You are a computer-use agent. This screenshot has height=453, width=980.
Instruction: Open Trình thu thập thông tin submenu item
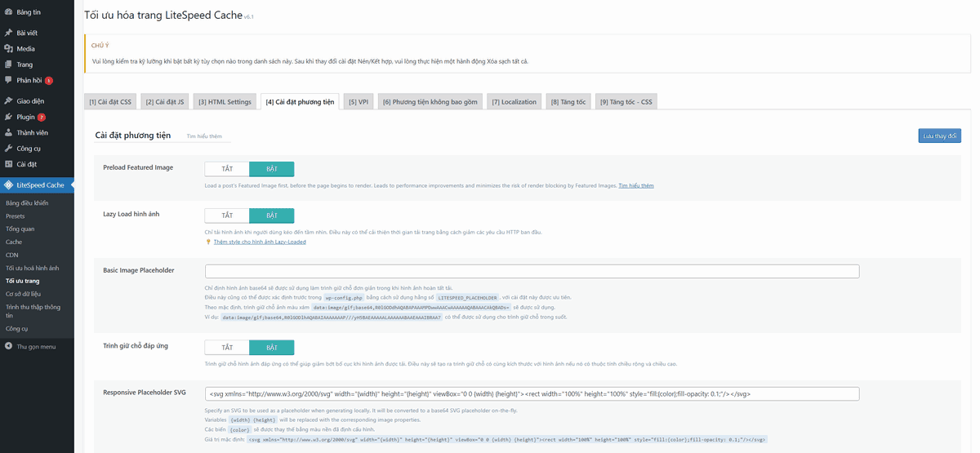point(33,311)
